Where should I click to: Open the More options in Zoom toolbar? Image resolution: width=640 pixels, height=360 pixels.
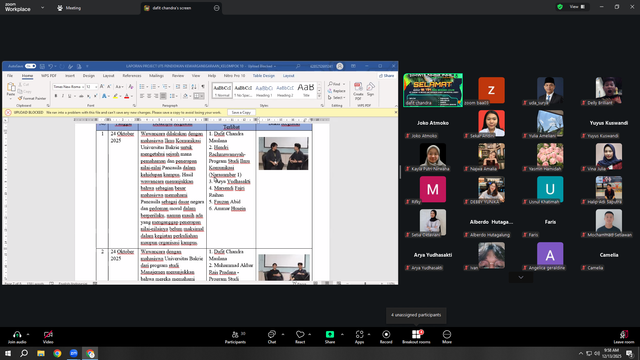pyautogui.click(x=447, y=337)
